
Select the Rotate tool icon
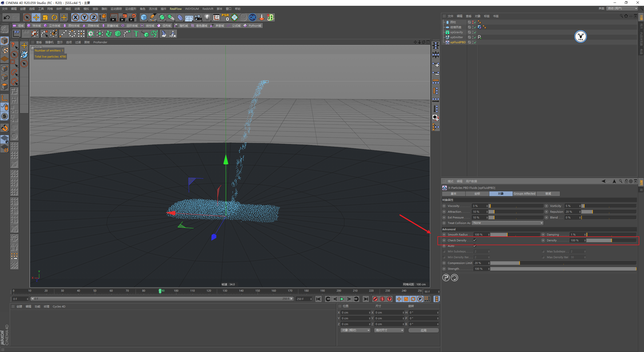54,17
